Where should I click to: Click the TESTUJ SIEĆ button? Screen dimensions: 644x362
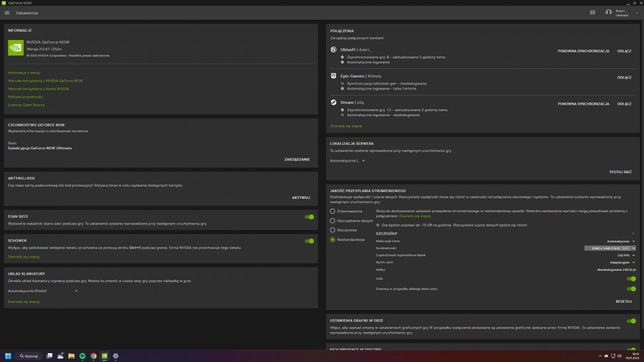(x=621, y=172)
